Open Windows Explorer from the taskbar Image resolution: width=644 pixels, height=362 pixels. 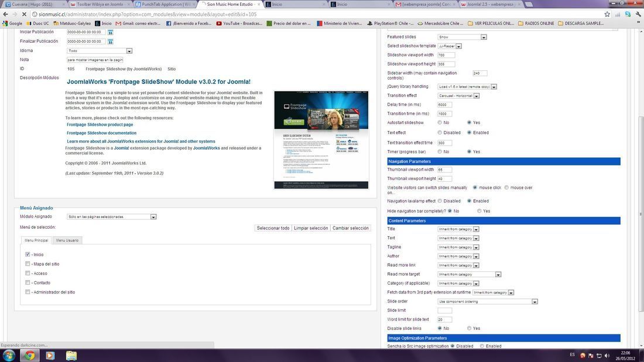(71, 356)
